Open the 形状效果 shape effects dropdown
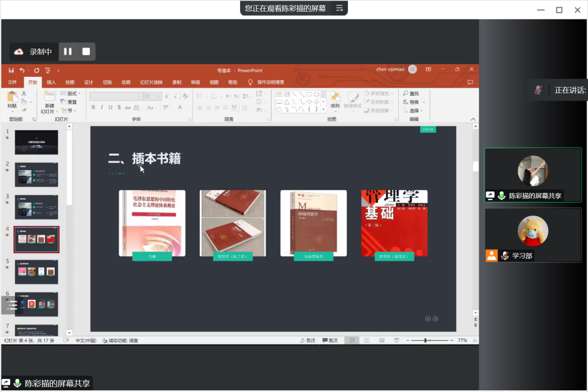Image resolution: width=588 pixels, height=392 pixels. 379,110
